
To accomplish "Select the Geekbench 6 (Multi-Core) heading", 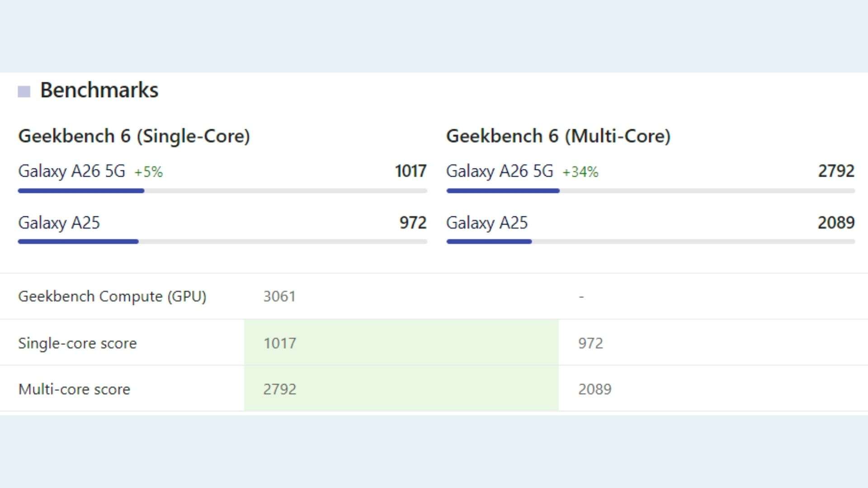I will tap(558, 136).
